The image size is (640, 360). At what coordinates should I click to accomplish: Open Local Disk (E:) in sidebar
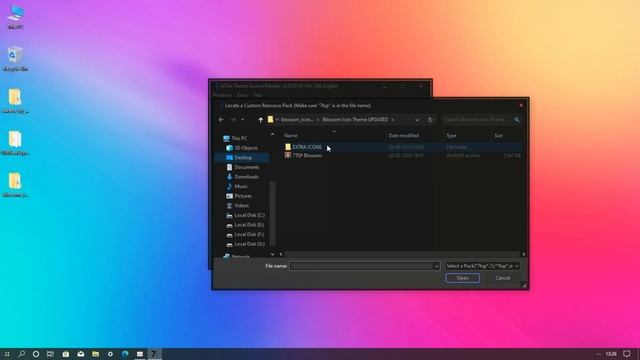click(249, 225)
